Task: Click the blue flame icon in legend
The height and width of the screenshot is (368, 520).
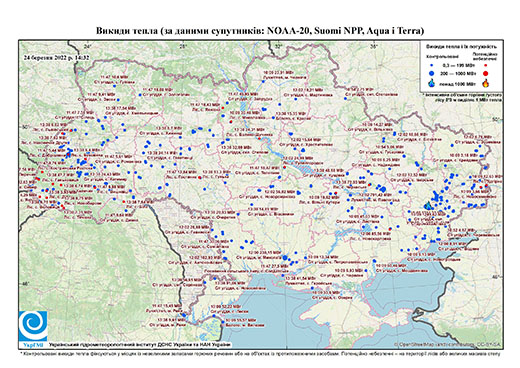Action: (432, 83)
